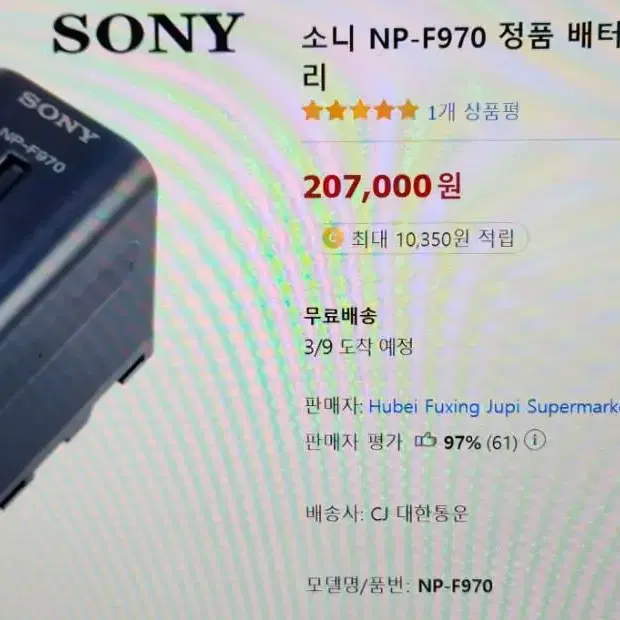Image resolution: width=620 pixels, height=620 pixels.
Task: Click the fifth orange review star
Action: (408, 111)
